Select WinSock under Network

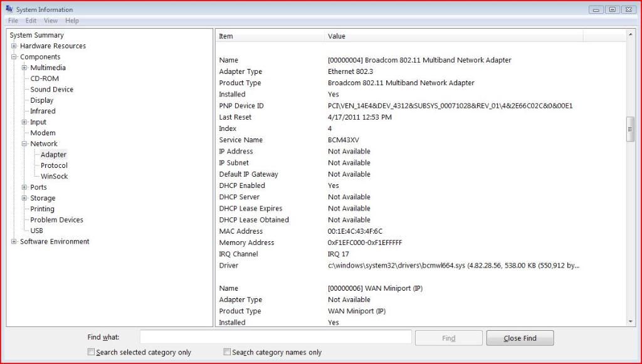coord(54,176)
